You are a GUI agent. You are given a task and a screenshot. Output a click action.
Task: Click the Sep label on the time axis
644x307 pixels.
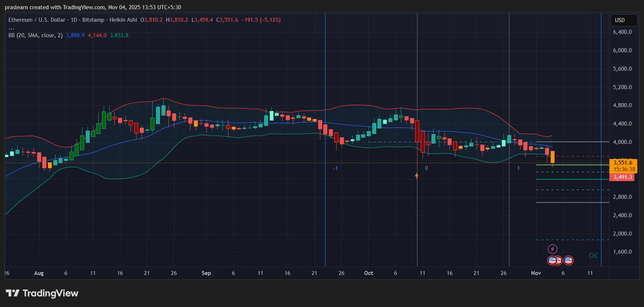pyautogui.click(x=206, y=273)
